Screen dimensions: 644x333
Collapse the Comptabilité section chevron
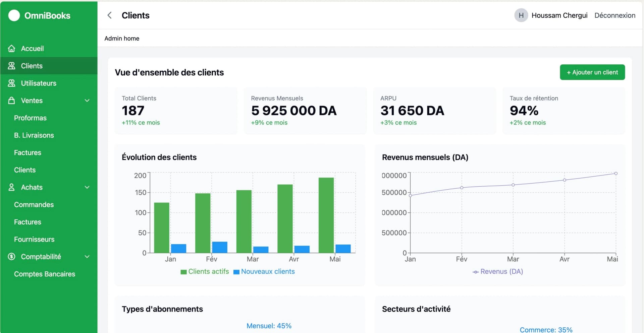pyautogui.click(x=87, y=257)
